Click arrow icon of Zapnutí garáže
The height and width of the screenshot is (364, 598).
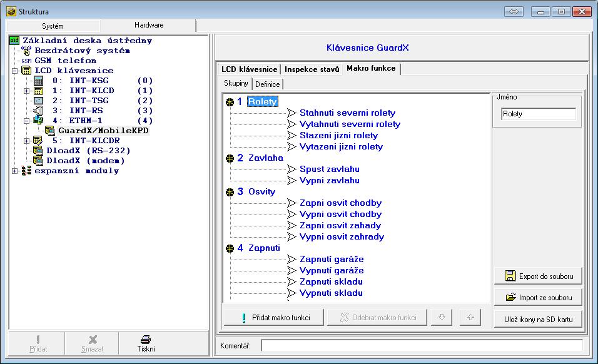[x=291, y=260]
